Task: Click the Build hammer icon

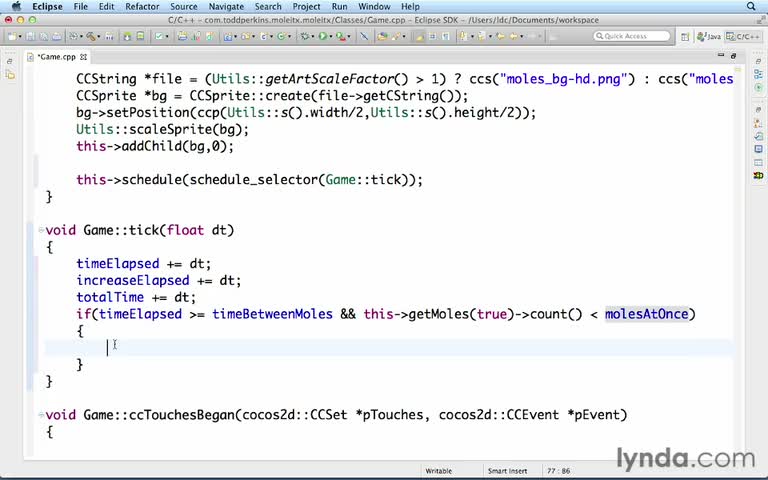Action: click(x=91, y=36)
